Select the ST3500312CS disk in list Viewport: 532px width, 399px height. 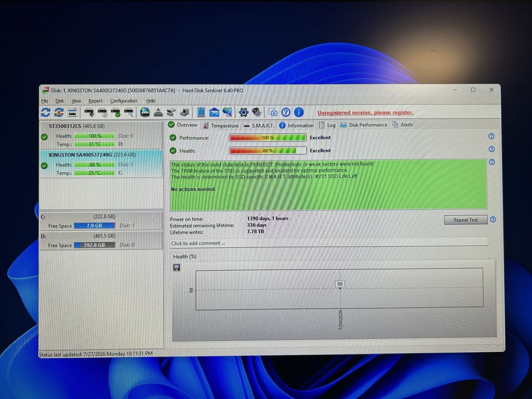101,135
